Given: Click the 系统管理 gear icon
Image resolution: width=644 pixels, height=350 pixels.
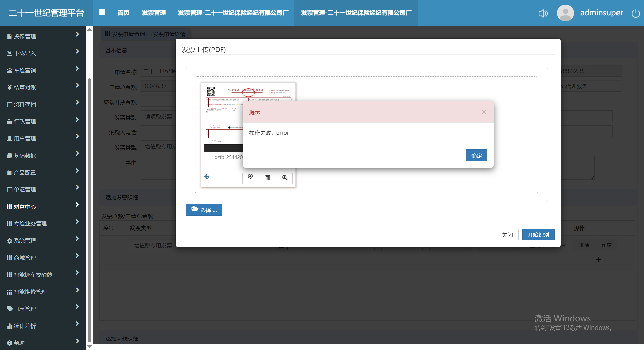Looking at the screenshot, I should click(x=9, y=240).
